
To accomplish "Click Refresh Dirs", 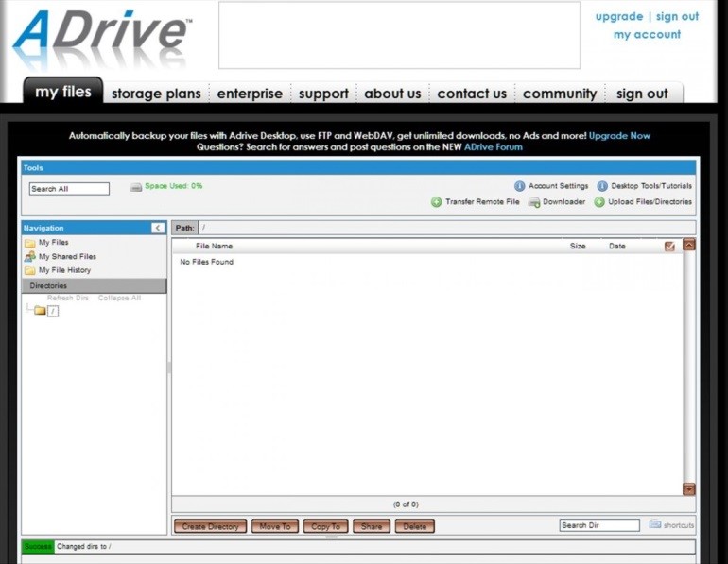I will (x=68, y=298).
